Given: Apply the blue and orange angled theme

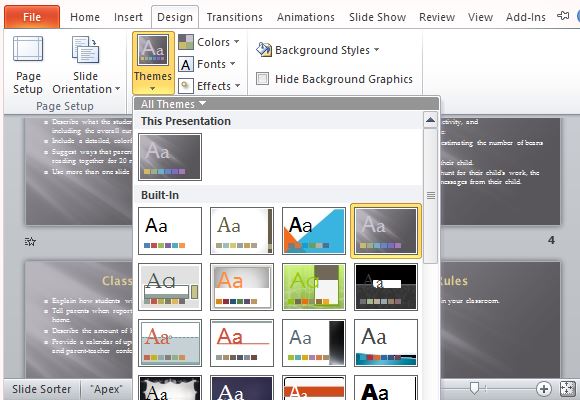Looking at the screenshot, I should click(314, 231).
